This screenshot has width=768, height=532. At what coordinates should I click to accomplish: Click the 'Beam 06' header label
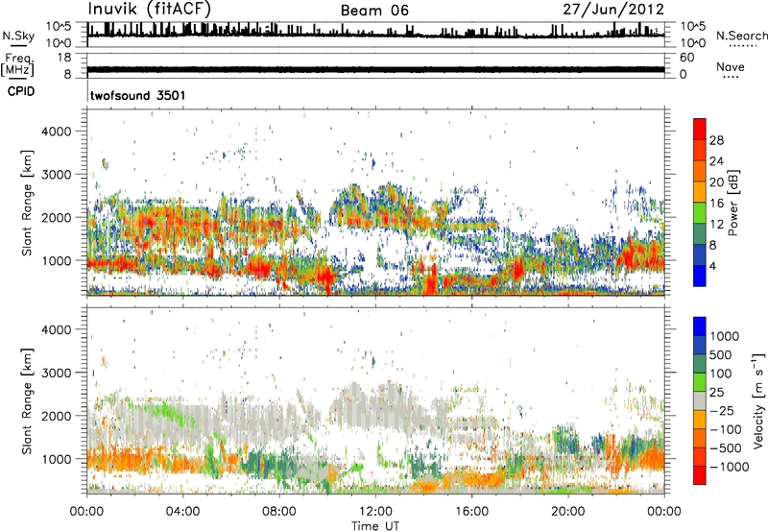374,11
